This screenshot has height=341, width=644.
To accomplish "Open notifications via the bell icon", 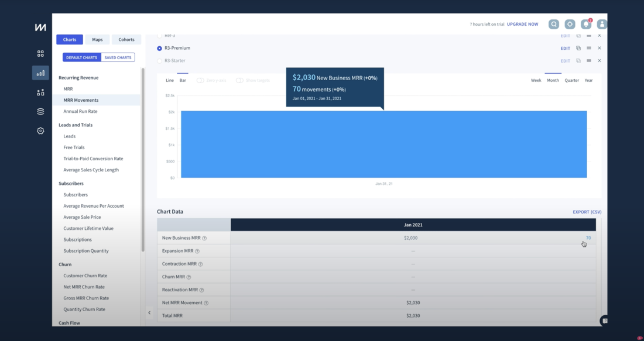I will point(586,24).
